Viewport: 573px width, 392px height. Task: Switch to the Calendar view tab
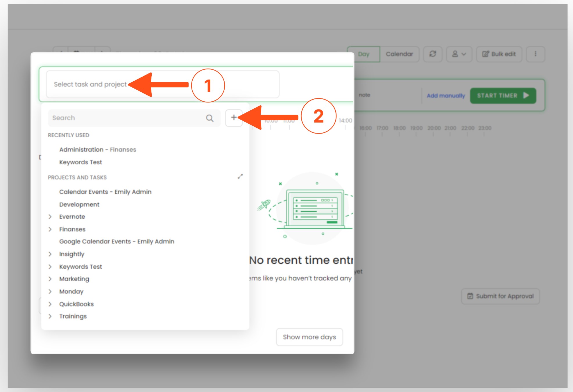click(x=399, y=54)
